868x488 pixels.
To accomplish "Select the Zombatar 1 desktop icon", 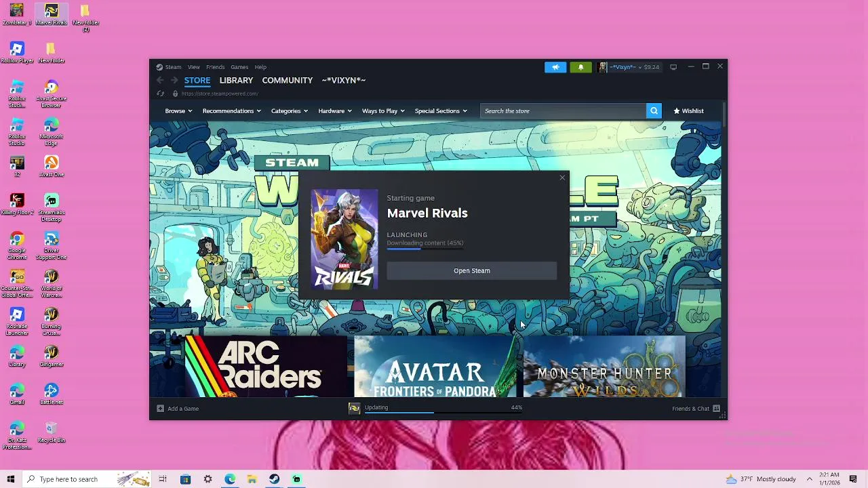I will point(17,15).
